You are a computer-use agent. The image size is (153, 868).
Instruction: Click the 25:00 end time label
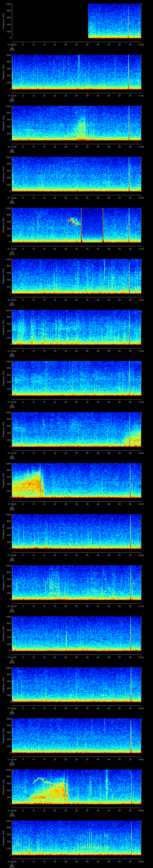(x=141, y=810)
